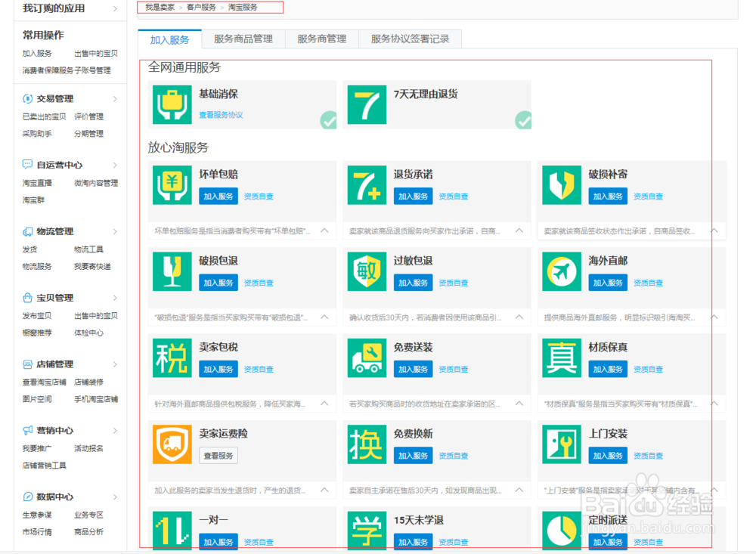
Task: Click the 免费换新 icon
Action: click(x=367, y=444)
